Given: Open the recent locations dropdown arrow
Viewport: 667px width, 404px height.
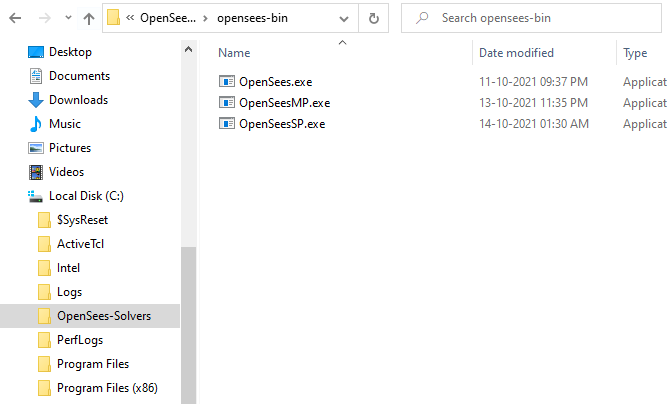Looking at the screenshot, I should (x=68, y=18).
